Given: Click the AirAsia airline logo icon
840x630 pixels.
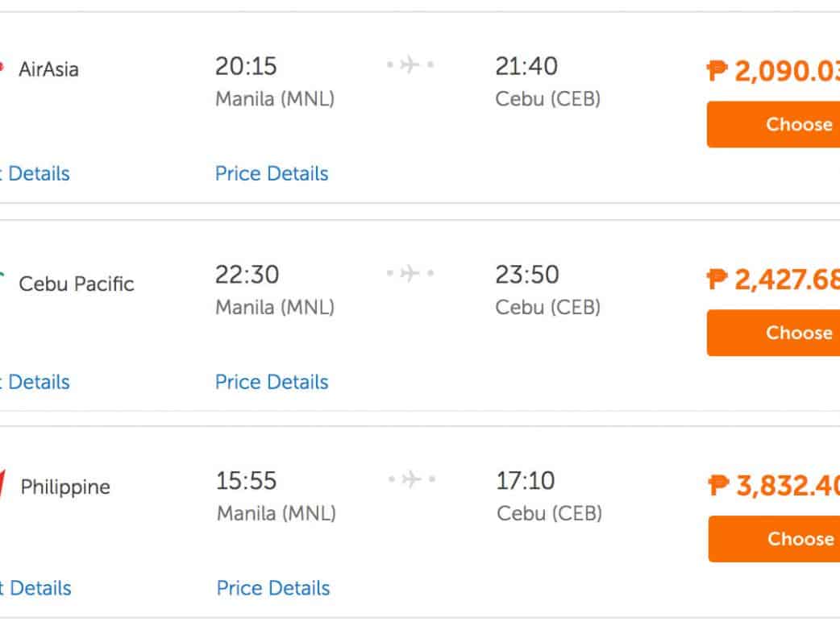Looking at the screenshot, I should (x=2, y=68).
